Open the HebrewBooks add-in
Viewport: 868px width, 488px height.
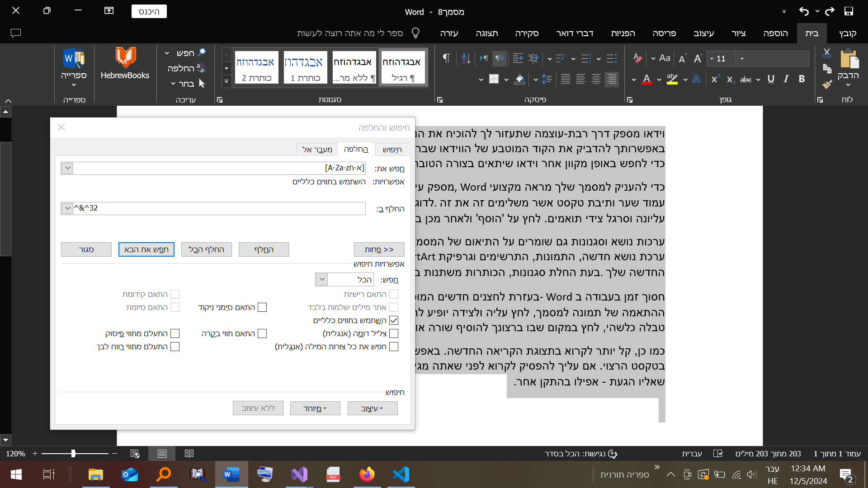[x=125, y=63]
